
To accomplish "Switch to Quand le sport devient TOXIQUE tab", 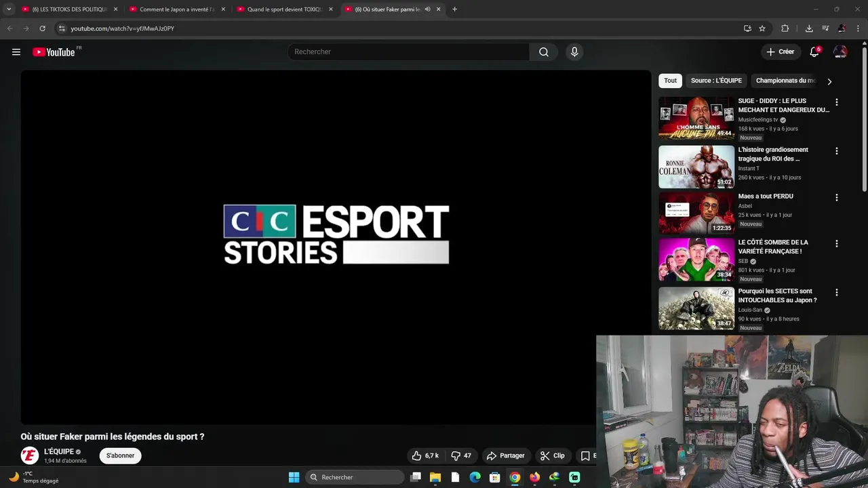I will 284,9.
